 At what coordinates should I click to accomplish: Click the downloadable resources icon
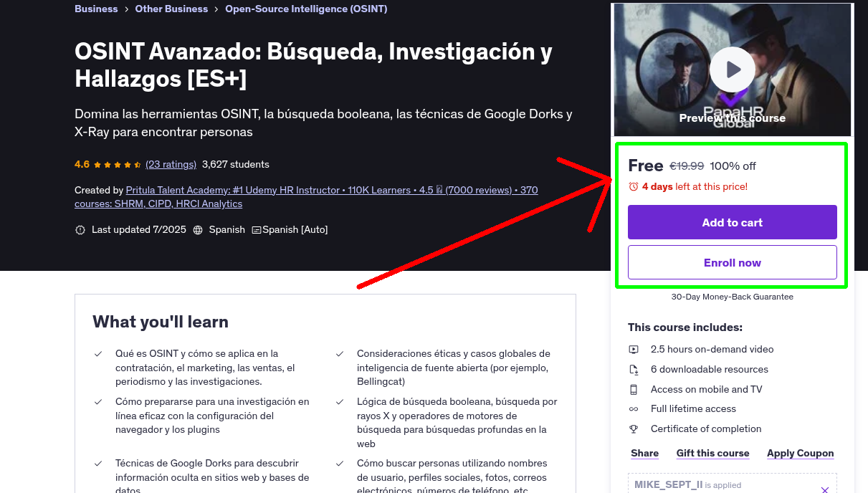[x=634, y=370]
